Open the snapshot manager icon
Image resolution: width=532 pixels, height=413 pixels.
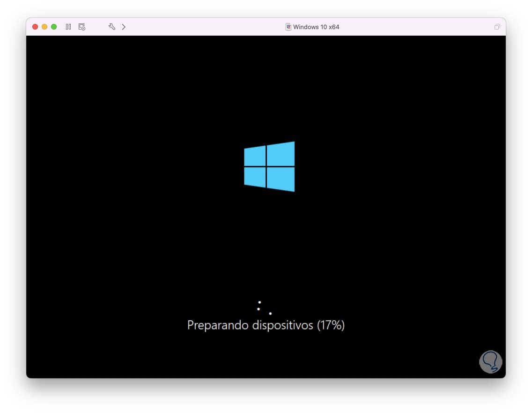coord(82,27)
